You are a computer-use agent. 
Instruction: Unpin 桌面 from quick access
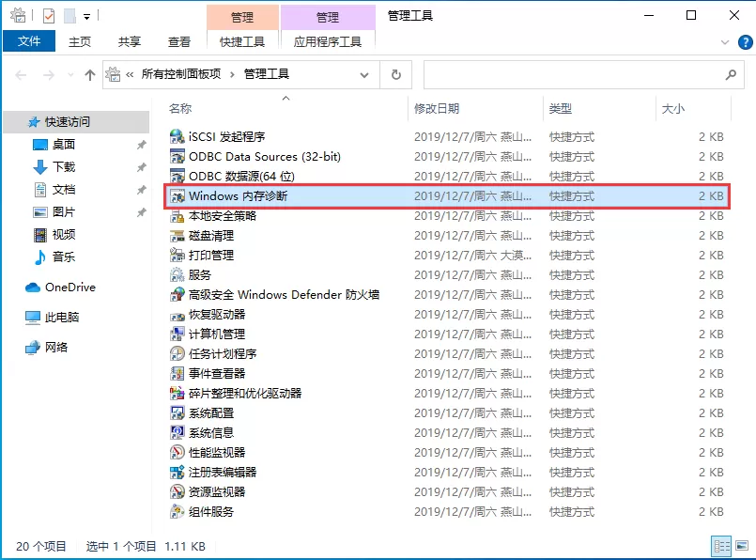[x=142, y=146]
